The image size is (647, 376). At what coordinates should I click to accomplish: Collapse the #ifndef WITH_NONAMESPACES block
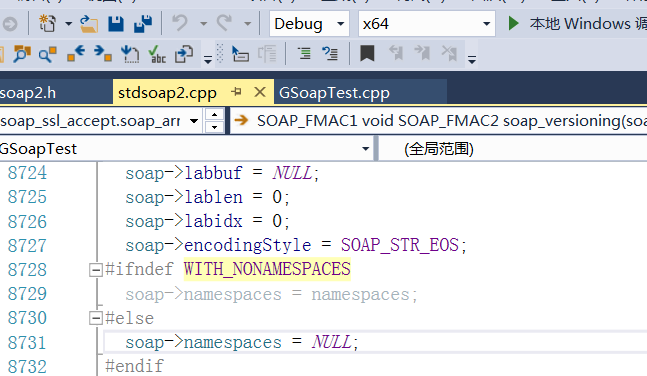click(96, 270)
